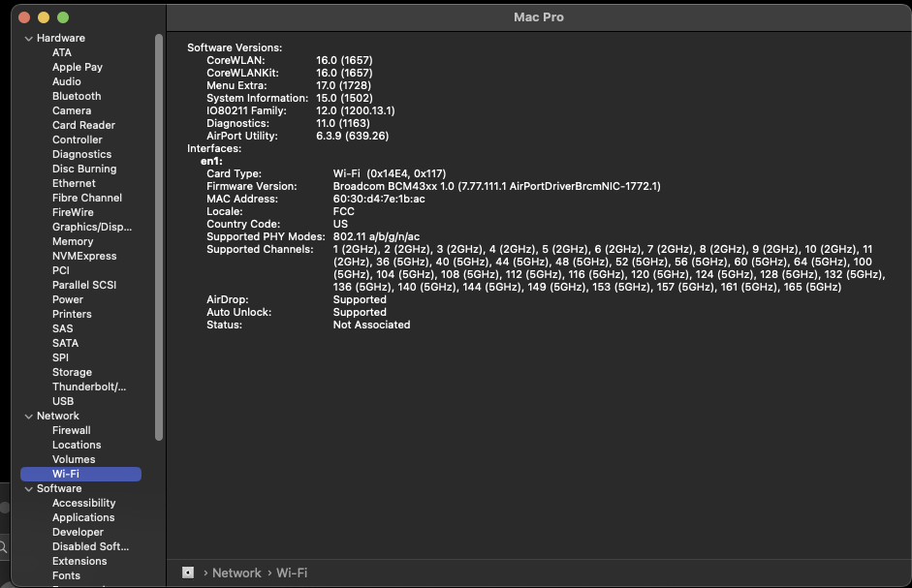Select Firewall under Network

pyautogui.click(x=71, y=430)
